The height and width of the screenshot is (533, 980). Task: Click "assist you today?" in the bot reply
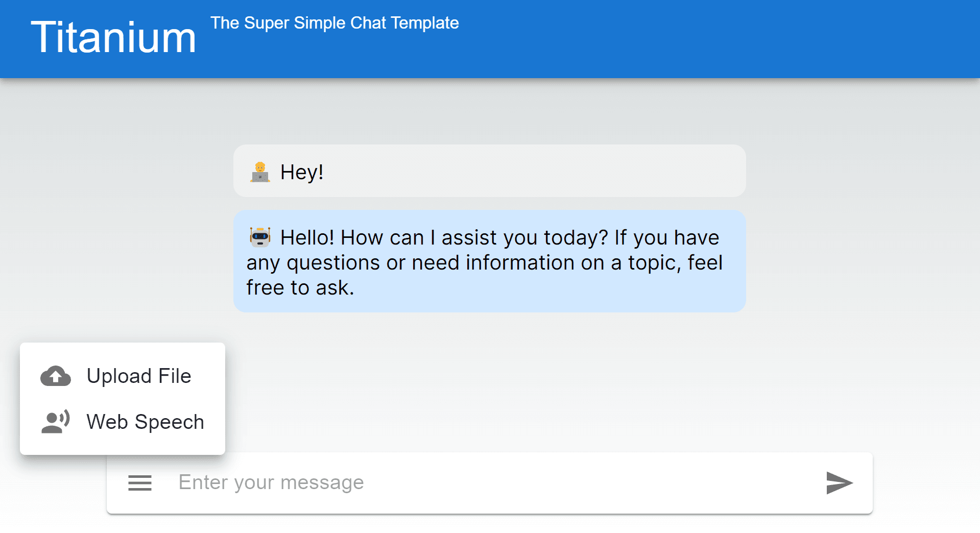(524, 238)
